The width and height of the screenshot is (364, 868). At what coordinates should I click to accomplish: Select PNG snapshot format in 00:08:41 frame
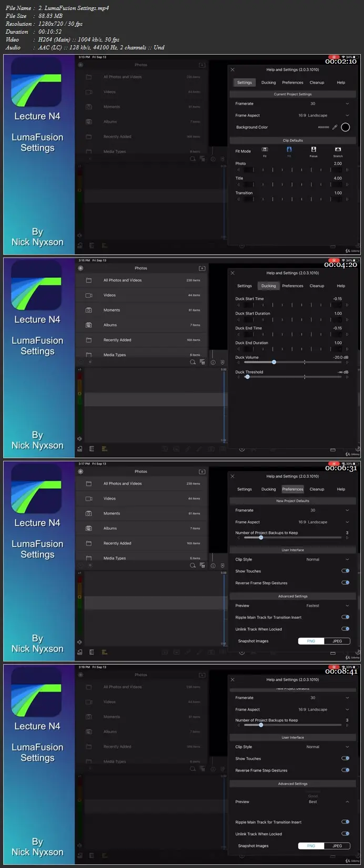point(311,846)
